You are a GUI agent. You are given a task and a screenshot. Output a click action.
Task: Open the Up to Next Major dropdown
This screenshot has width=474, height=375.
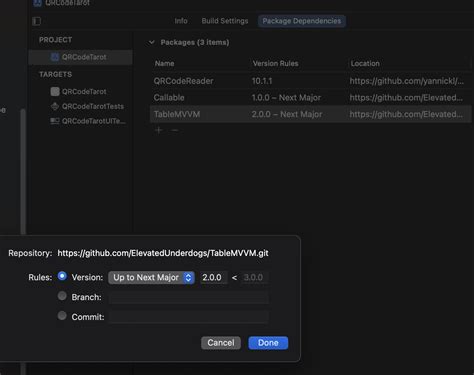click(x=151, y=277)
